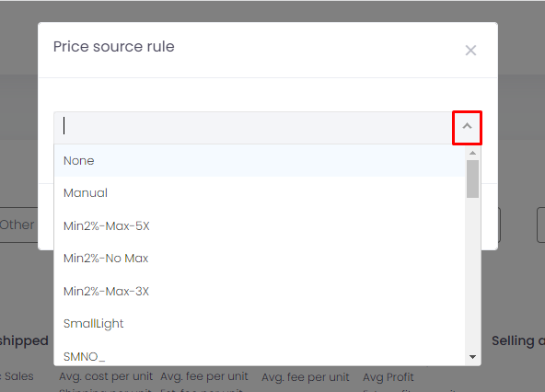Click the list scrollbar down arrow

pyautogui.click(x=472, y=357)
